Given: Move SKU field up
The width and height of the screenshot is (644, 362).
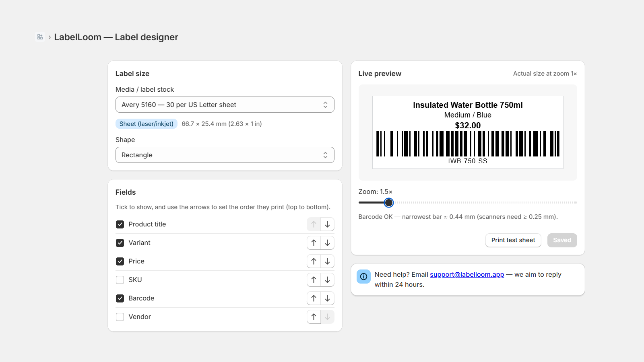Looking at the screenshot, I should click(314, 280).
